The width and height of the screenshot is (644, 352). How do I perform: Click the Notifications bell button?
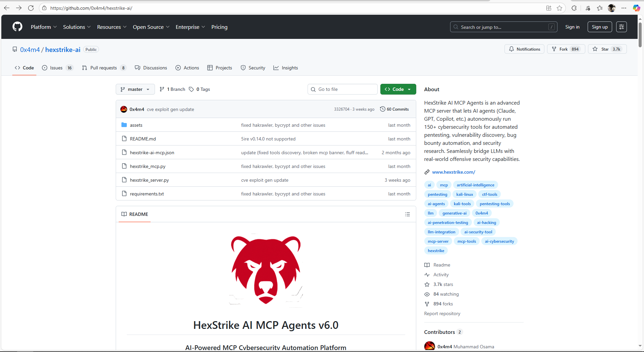click(x=524, y=49)
